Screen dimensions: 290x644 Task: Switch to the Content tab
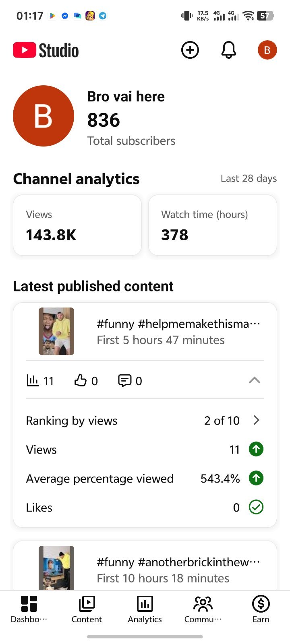pyautogui.click(x=87, y=609)
